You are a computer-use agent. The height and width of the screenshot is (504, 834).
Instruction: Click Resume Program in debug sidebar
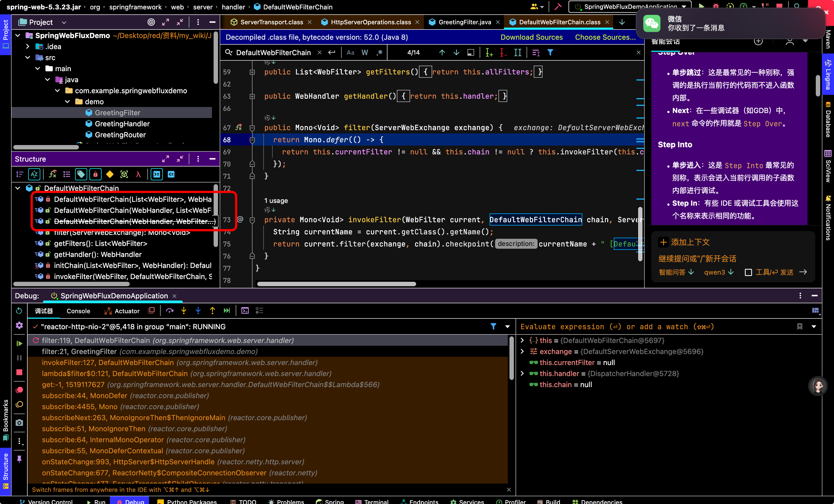(19, 343)
